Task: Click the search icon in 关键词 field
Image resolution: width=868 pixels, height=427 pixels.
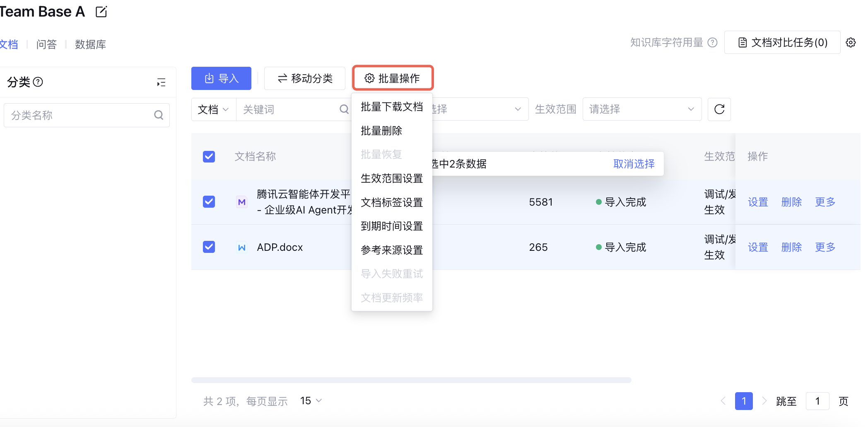Action: pos(344,109)
